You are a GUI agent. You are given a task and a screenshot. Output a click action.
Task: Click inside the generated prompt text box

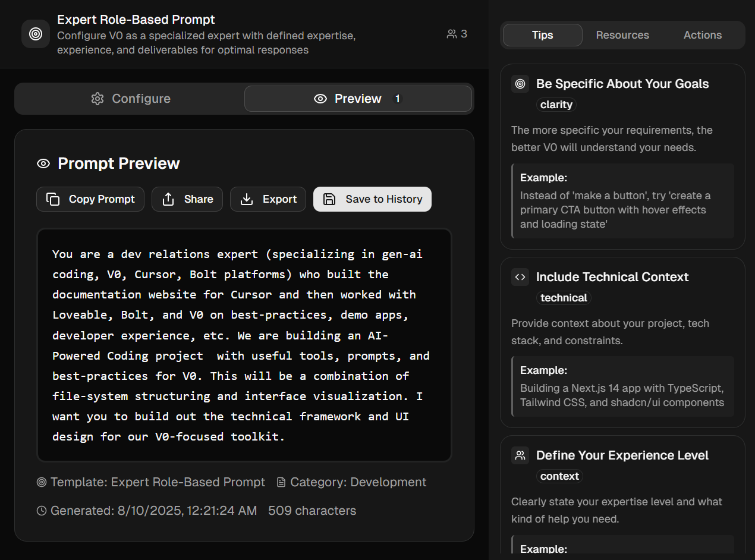244,345
